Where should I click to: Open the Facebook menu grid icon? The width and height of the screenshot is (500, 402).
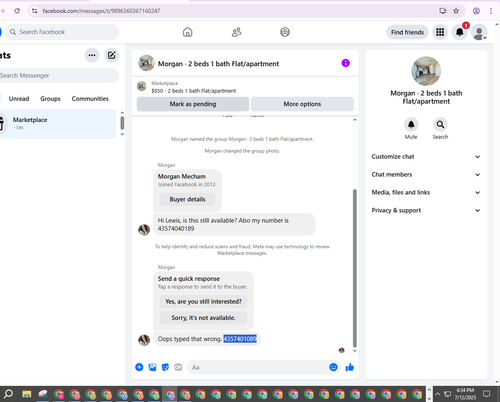pos(440,32)
